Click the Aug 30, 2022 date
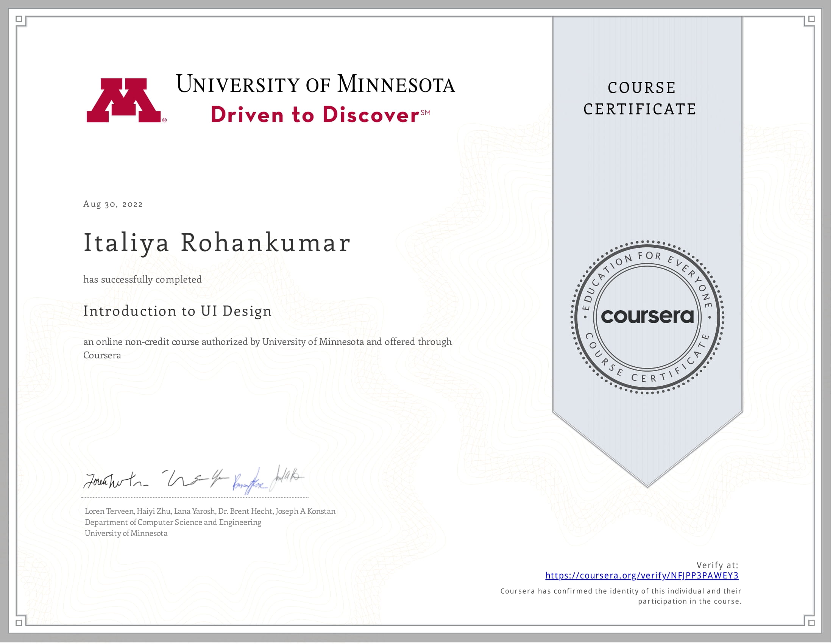The height and width of the screenshot is (644, 833). [x=113, y=204]
